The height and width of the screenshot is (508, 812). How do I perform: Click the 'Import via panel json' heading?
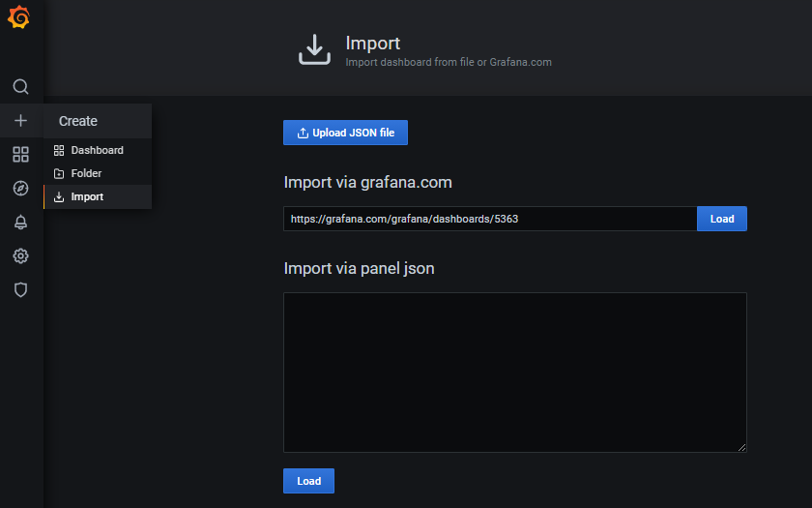[359, 269]
